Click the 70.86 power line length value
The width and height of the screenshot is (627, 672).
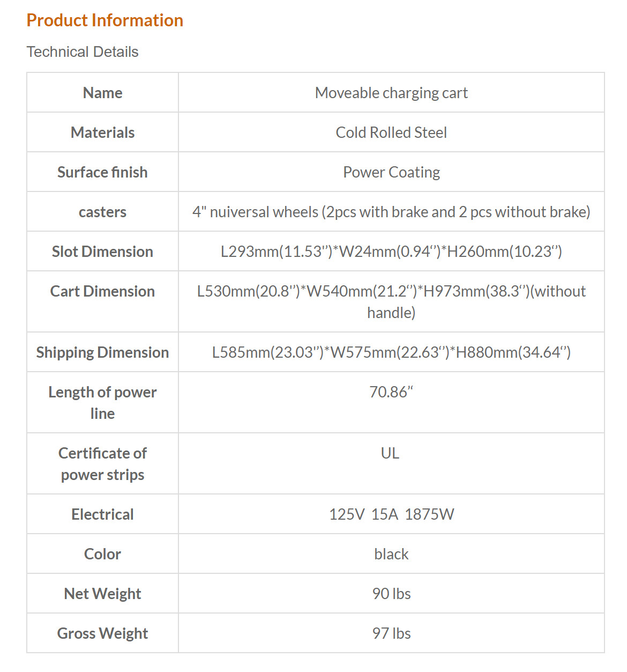coord(391,392)
